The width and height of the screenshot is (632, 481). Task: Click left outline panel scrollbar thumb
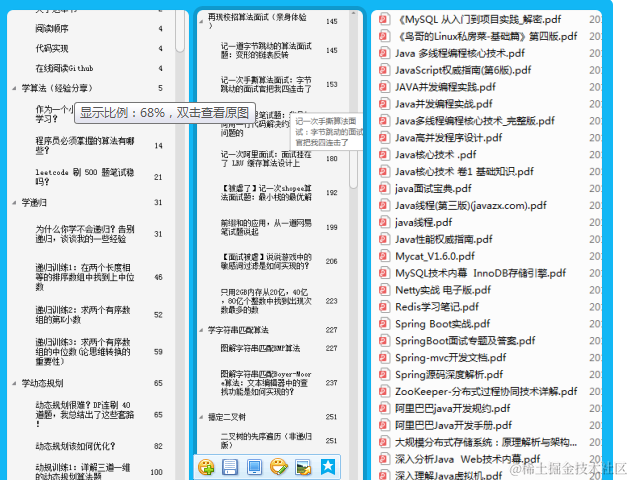coord(180,31)
